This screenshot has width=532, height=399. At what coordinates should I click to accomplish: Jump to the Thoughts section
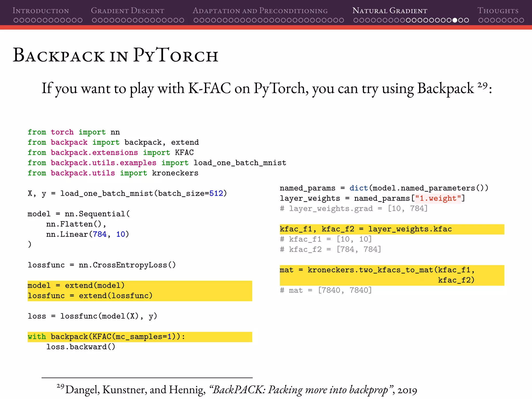pyautogui.click(x=498, y=11)
